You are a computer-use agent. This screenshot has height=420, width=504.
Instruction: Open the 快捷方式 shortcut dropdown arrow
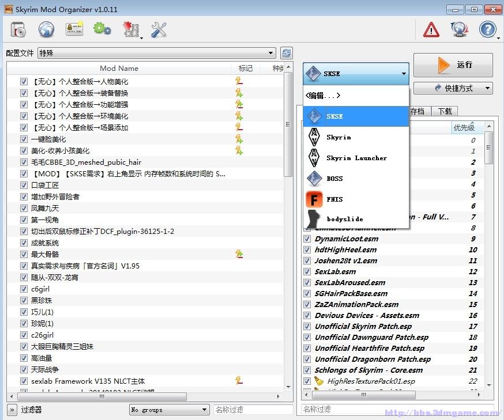(x=487, y=88)
